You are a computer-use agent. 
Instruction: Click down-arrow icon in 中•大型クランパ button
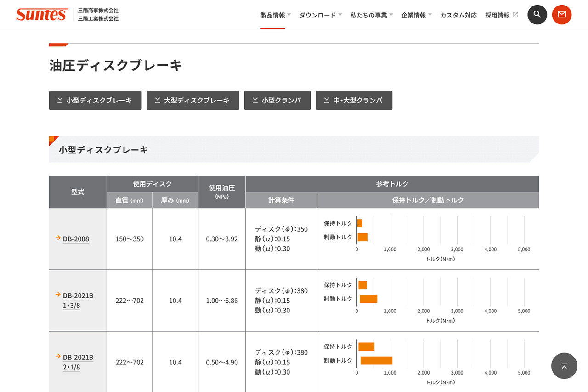327,100
